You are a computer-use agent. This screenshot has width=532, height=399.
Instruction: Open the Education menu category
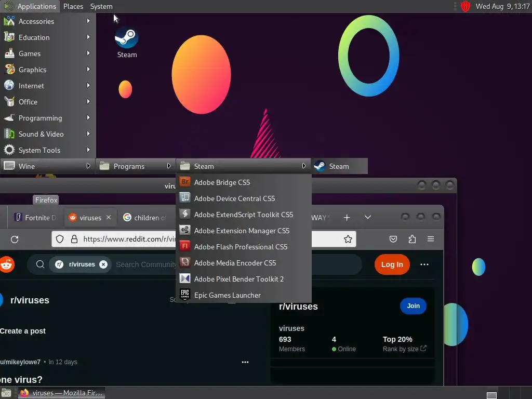48,37
